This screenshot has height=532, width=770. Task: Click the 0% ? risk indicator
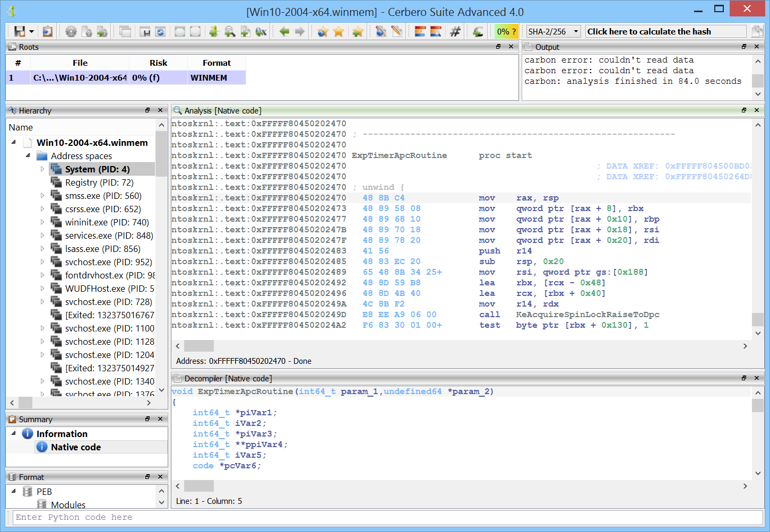506,32
